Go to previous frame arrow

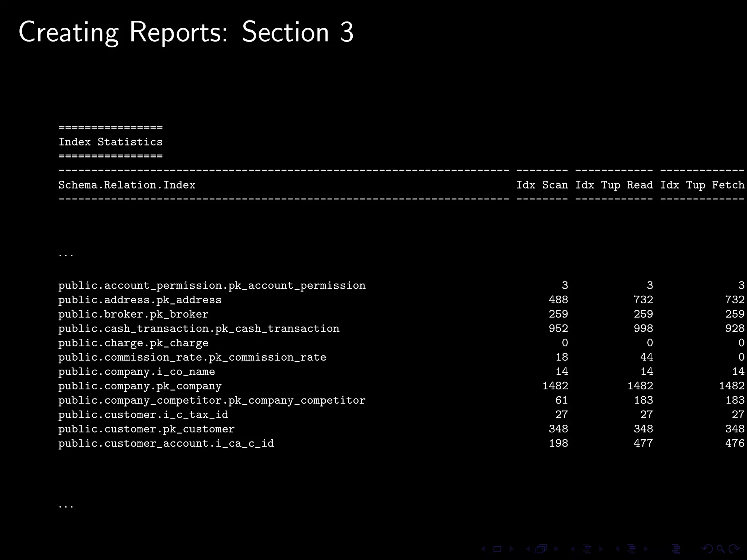(x=528, y=549)
